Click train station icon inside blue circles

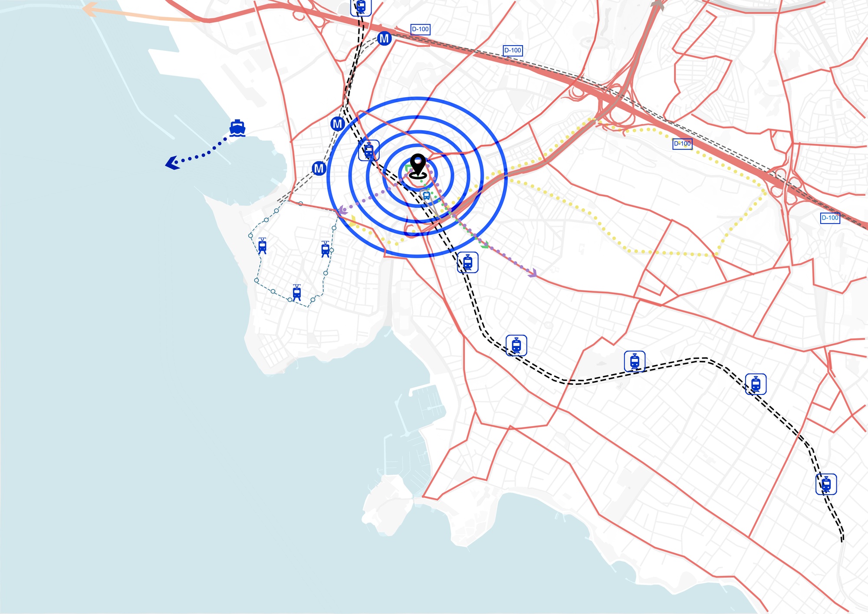(x=369, y=151)
